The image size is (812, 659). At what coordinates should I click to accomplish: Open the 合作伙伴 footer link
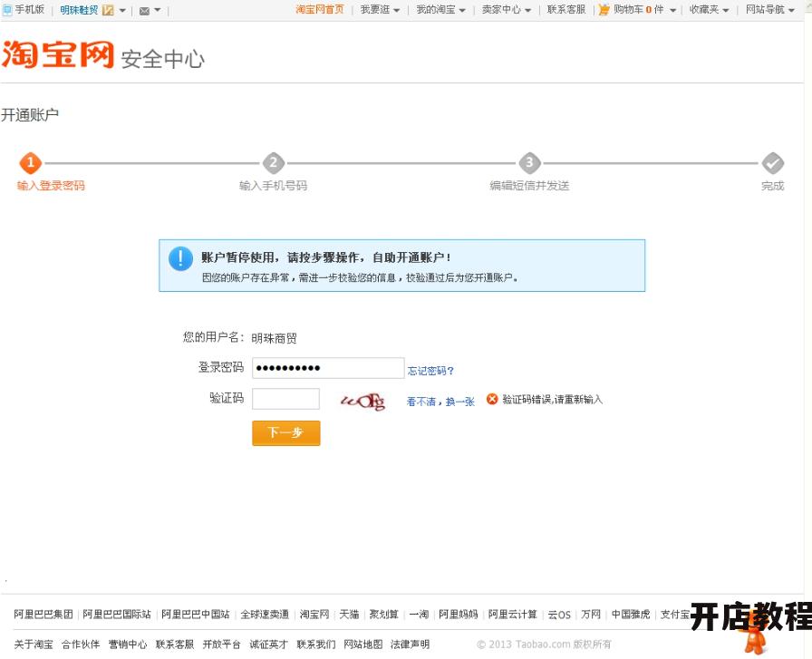[81, 644]
